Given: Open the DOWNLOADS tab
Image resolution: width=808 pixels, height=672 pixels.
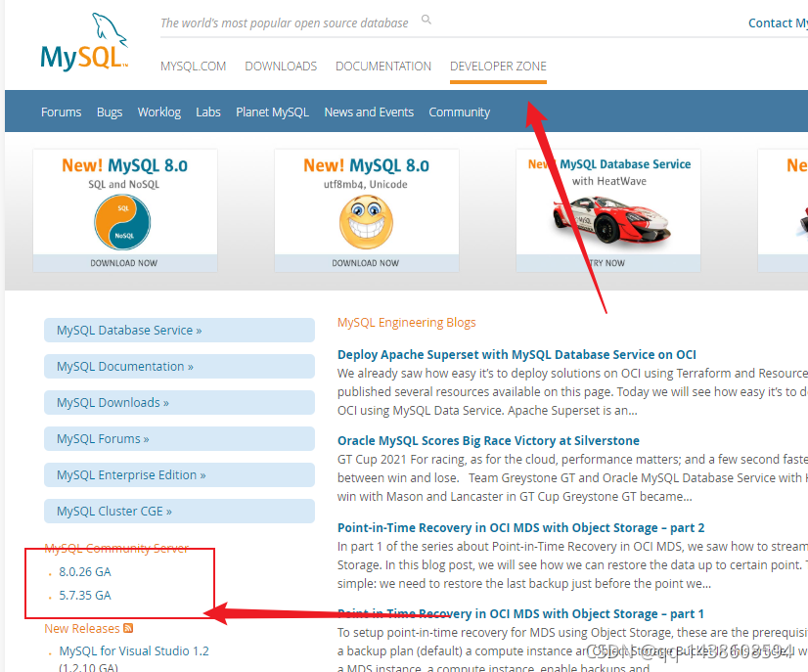Looking at the screenshot, I should (281, 67).
